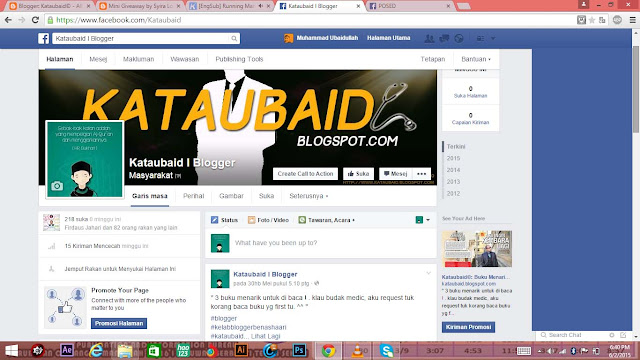Open the Suka tab under the cover
The image size is (640, 360).
[x=266, y=196]
